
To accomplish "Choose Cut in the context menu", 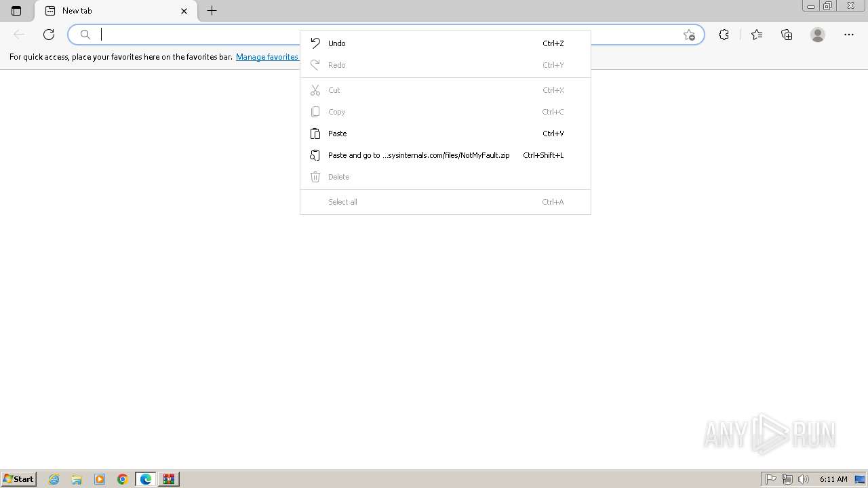I will 446,90.
